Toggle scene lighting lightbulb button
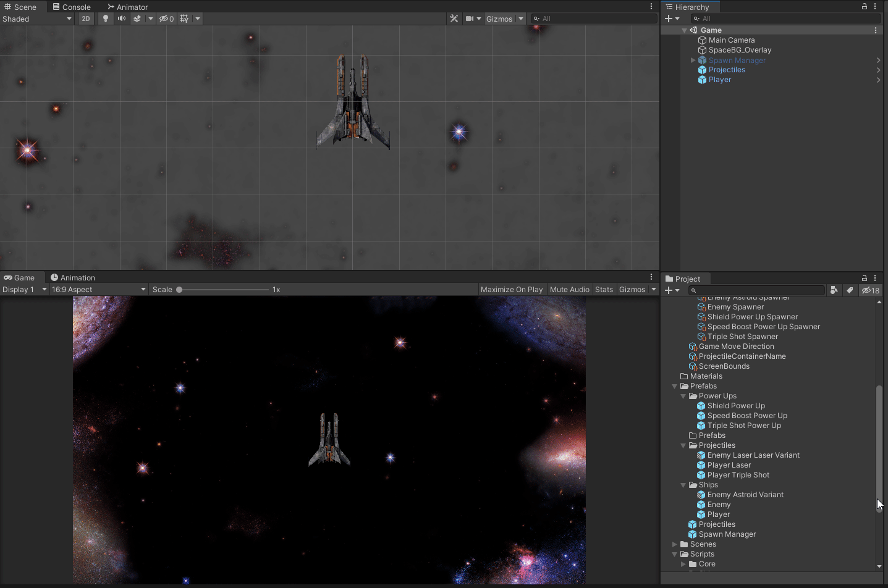The height and width of the screenshot is (588, 888). click(x=106, y=19)
